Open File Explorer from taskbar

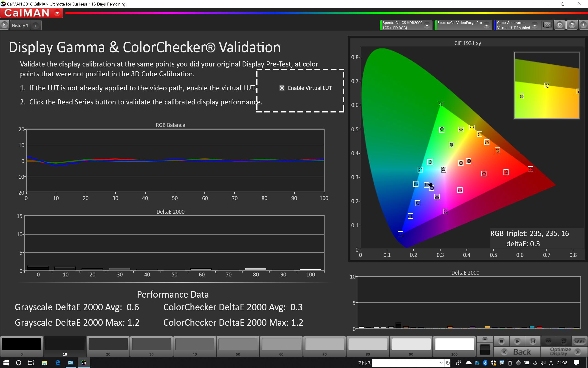(45, 363)
